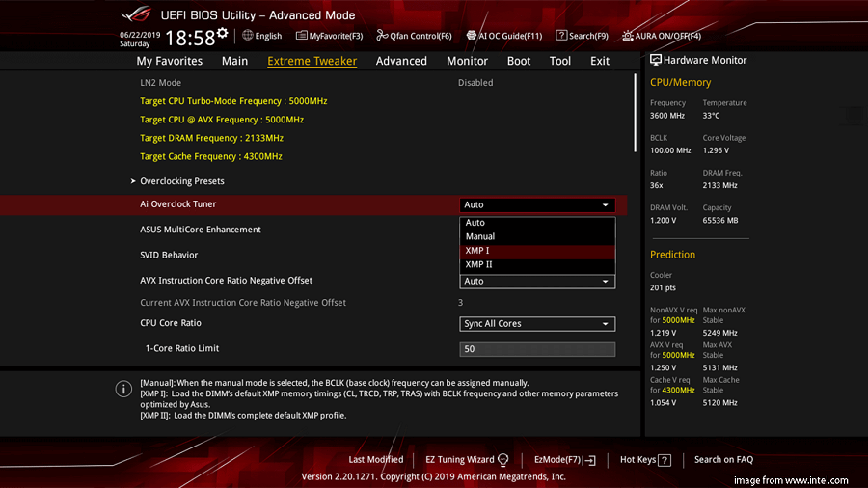Click Target CPU @ AVX Frequency text
The image size is (868, 488).
click(x=222, y=120)
